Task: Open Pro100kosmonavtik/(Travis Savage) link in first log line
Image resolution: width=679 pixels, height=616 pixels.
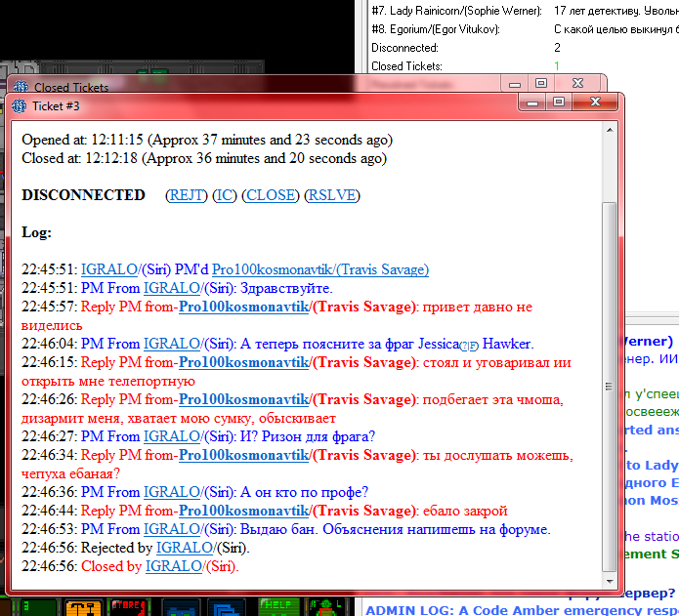Action: tap(320, 269)
